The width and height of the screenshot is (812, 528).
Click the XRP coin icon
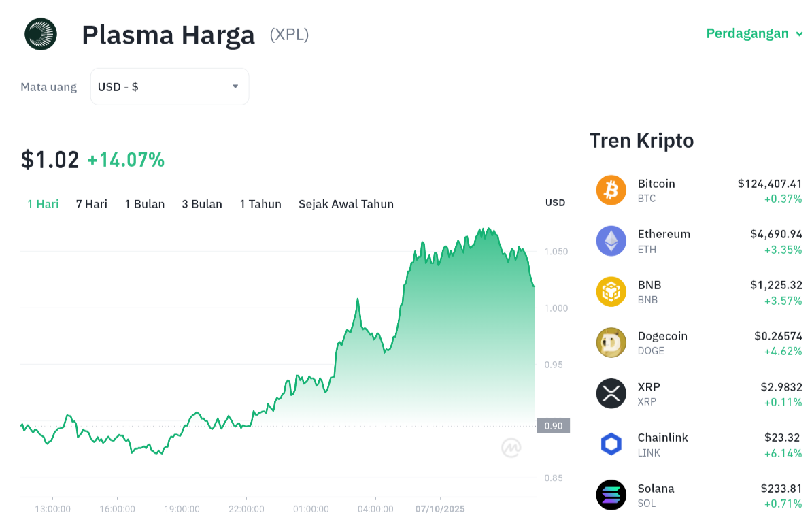tap(611, 393)
